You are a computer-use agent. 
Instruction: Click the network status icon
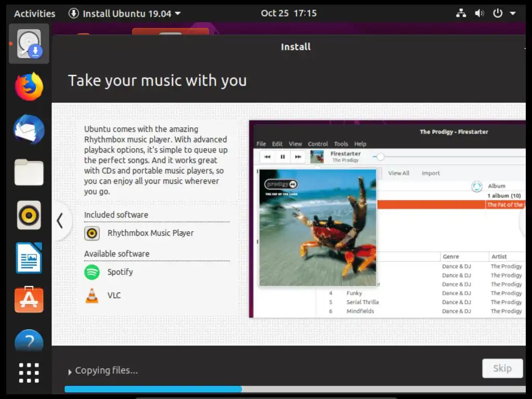(461, 13)
